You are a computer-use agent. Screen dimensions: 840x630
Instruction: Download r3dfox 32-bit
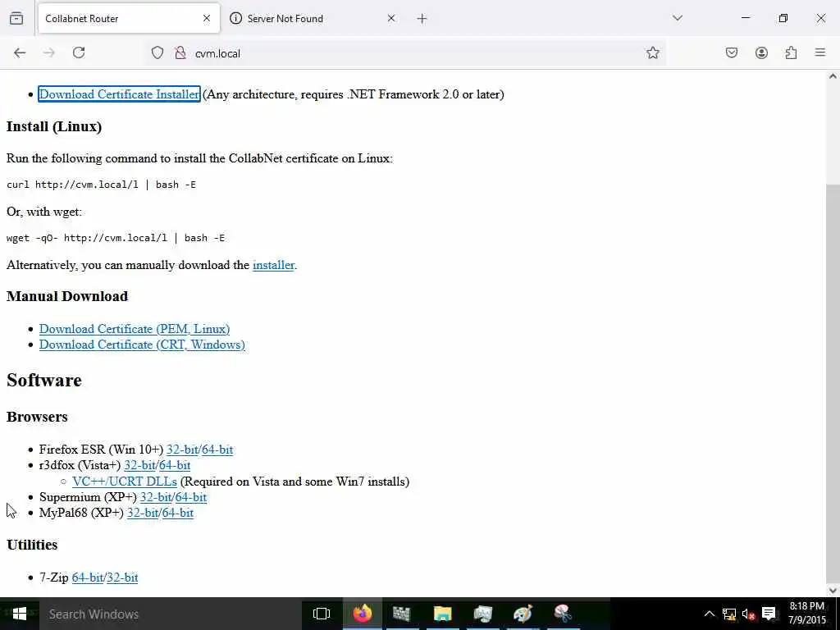tap(139, 465)
